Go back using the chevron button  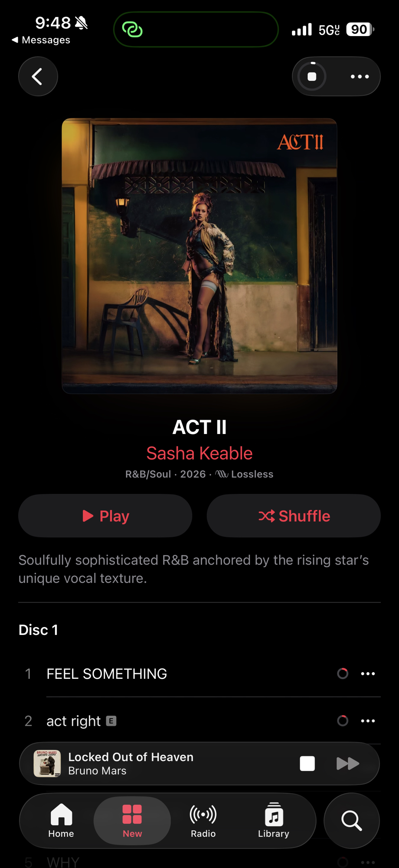coord(38,77)
